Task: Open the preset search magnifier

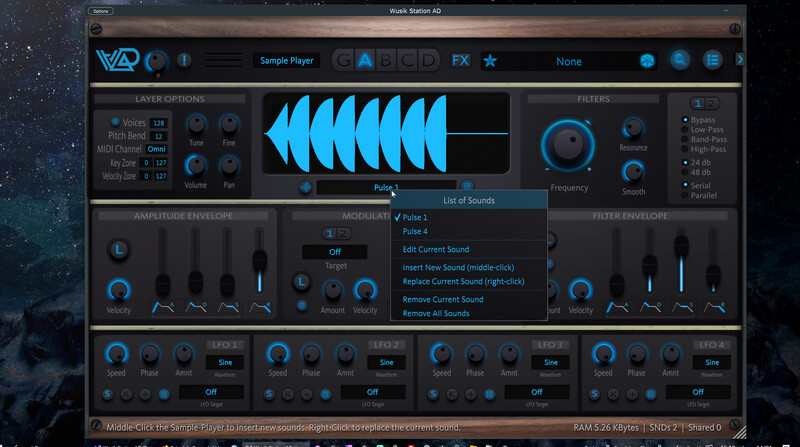Action: tap(680, 60)
